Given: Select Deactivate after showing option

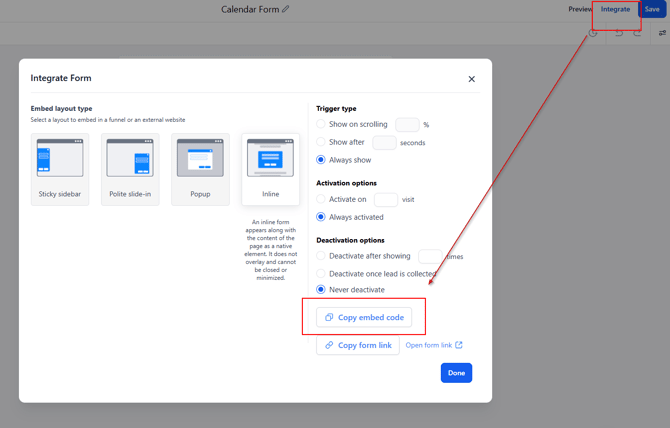Looking at the screenshot, I should pyautogui.click(x=321, y=257).
